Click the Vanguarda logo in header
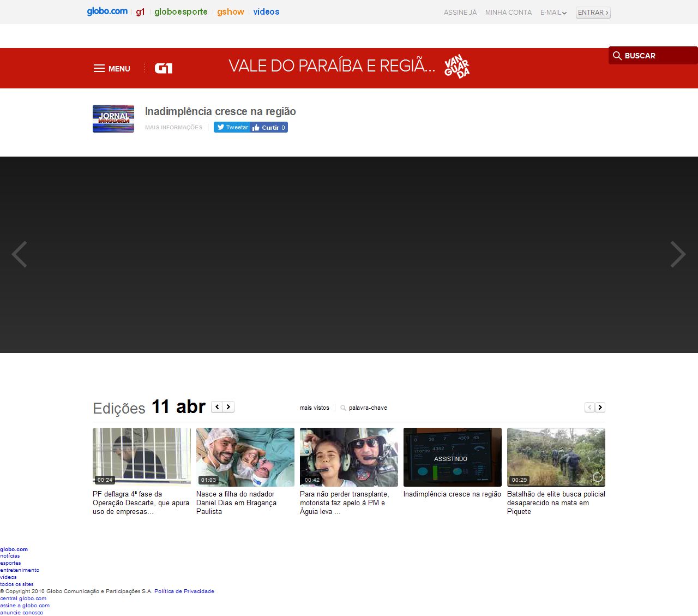The height and width of the screenshot is (616, 698). coord(457,67)
